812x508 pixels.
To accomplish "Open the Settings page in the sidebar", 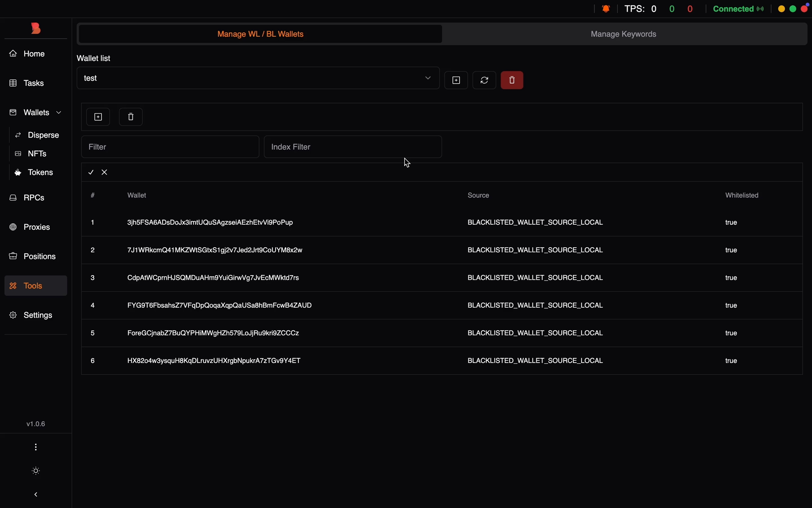I will coord(38,315).
